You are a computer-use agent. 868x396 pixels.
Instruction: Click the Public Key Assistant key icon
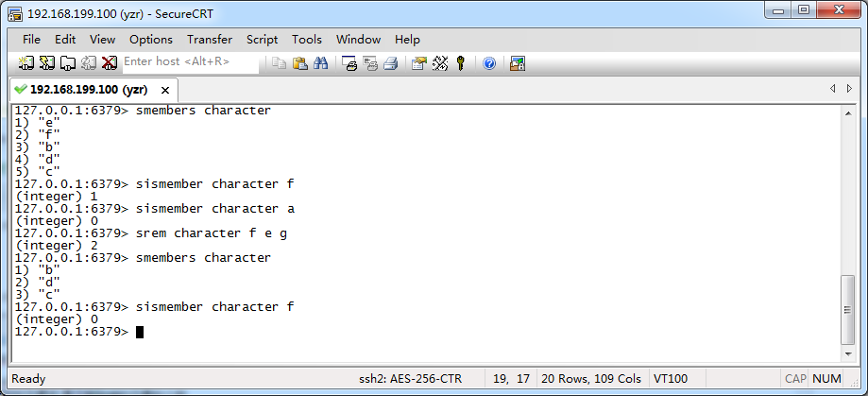pyautogui.click(x=460, y=63)
